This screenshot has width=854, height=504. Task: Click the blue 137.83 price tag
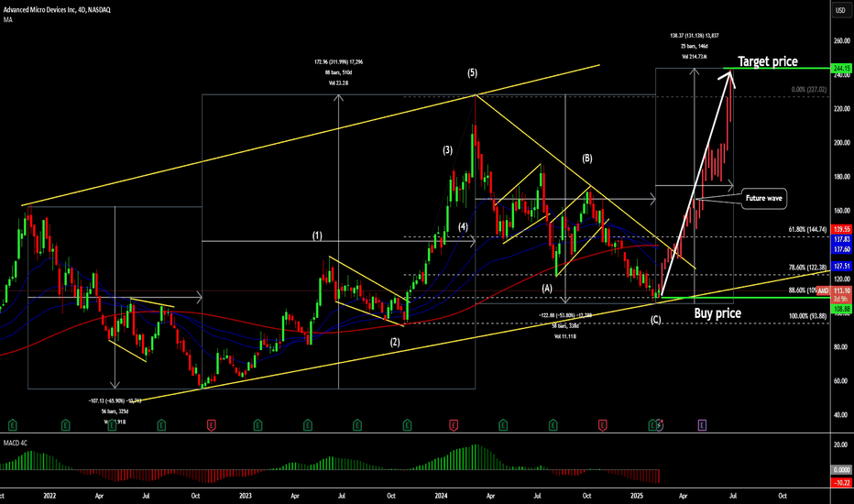point(842,239)
